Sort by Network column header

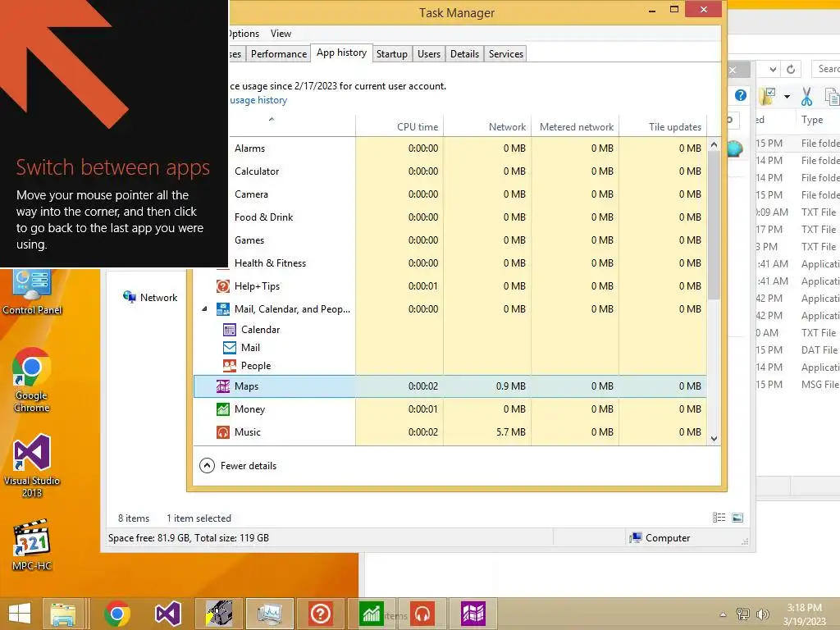[487, 126]
